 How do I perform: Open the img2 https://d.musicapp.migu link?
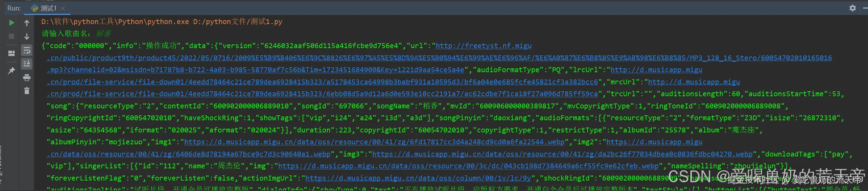point(654,142)
